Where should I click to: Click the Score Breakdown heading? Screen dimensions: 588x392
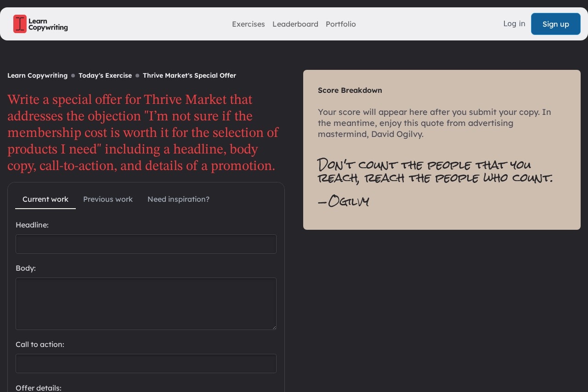350,90
